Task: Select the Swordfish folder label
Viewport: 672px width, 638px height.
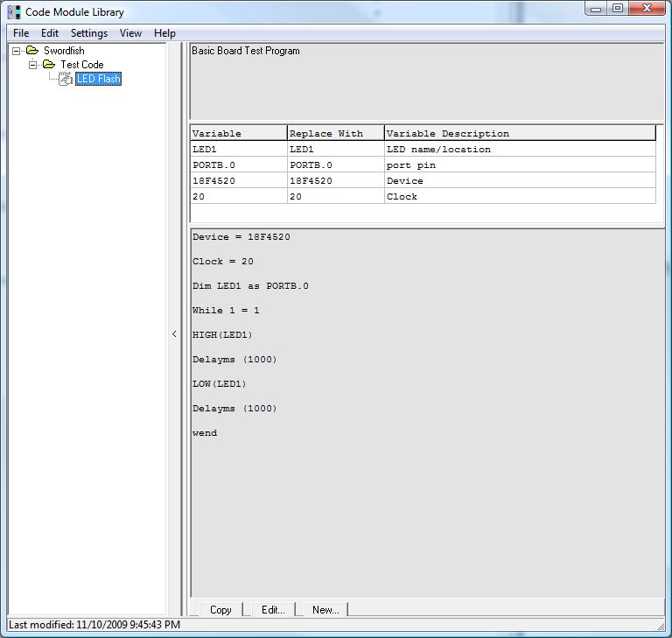Action: coord(64,51)
